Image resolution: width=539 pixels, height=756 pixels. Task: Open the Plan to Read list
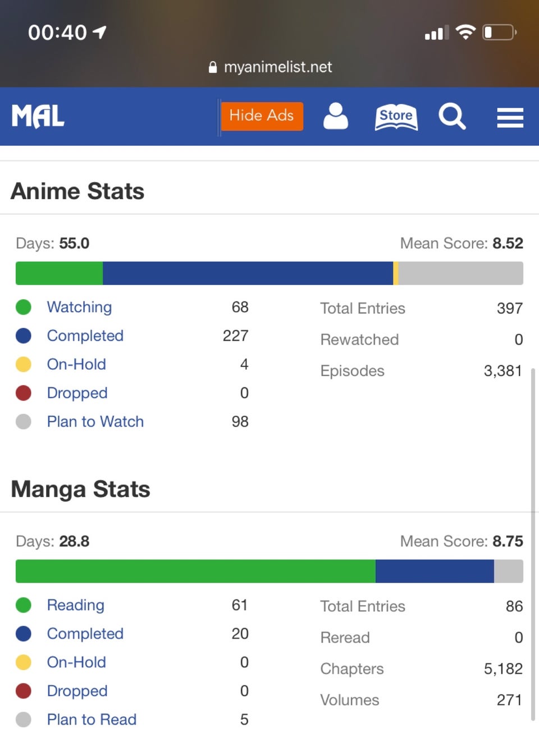[x=92, y=720]
